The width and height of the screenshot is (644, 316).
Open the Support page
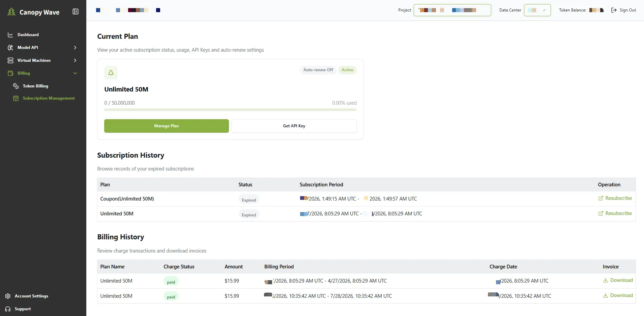coord(23,309)
